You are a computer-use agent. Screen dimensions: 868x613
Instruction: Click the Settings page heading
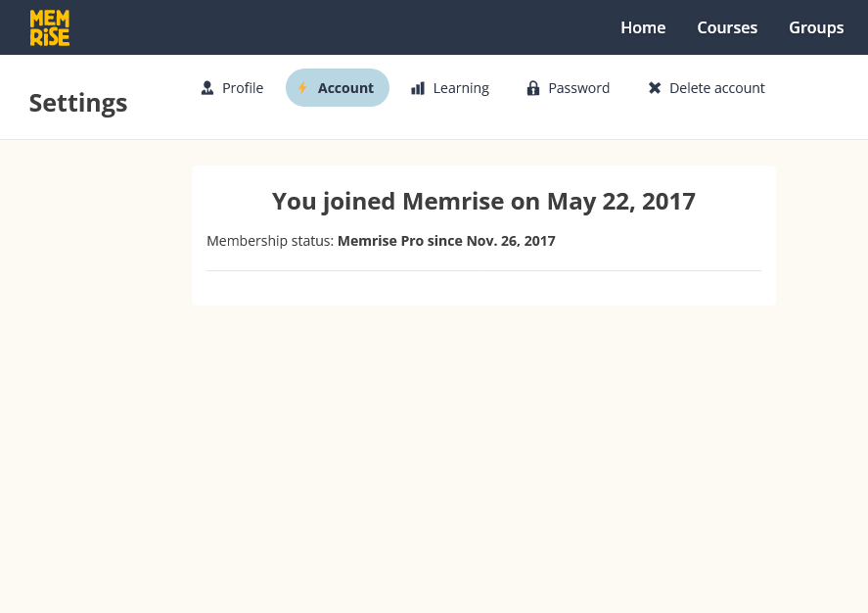pos(78,104)
